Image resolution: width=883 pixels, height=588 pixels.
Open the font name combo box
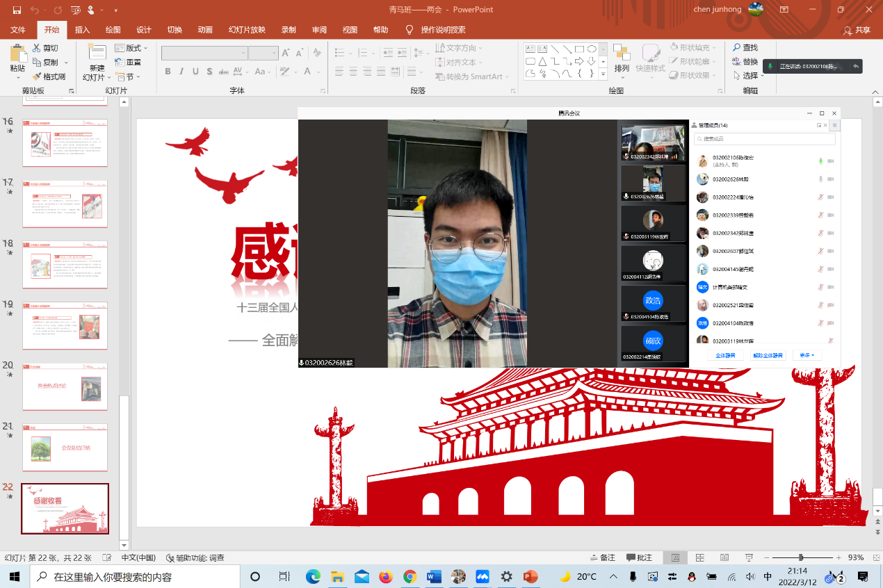[204, 53]
